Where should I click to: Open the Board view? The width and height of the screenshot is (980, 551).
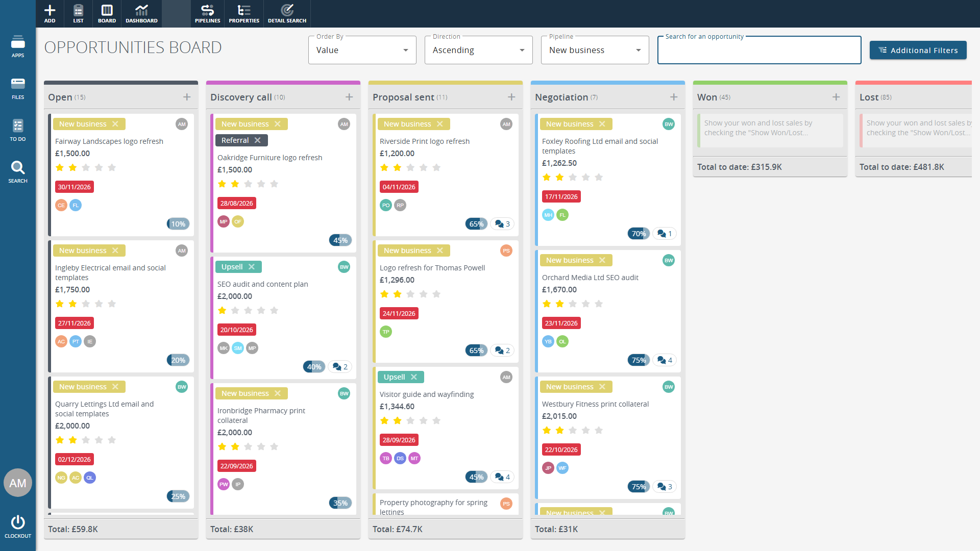[x=107, y=13]
